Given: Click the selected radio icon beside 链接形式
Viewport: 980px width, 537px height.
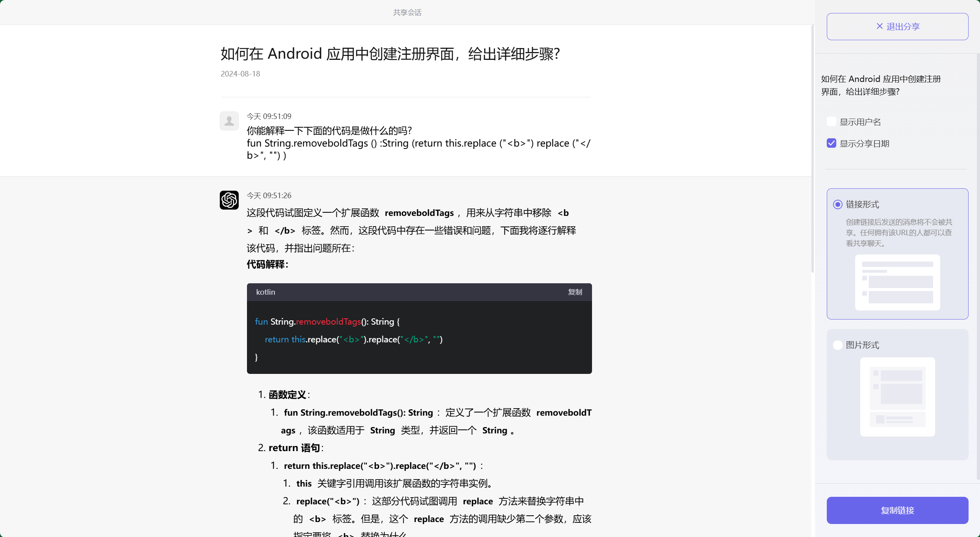Looking at the screenshot, I should click(837, 204).
